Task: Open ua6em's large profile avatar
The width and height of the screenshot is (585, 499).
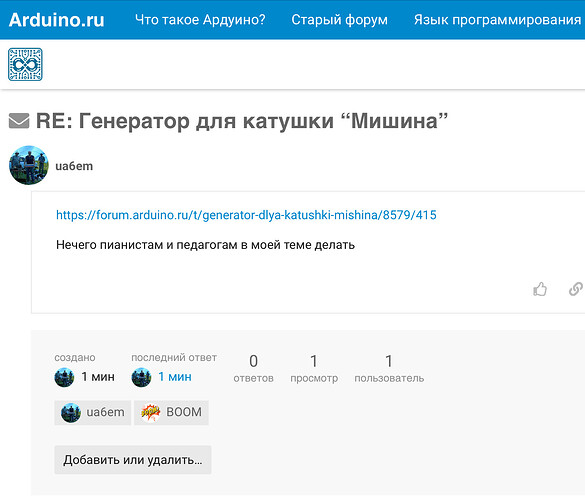Action: point(29,165)
